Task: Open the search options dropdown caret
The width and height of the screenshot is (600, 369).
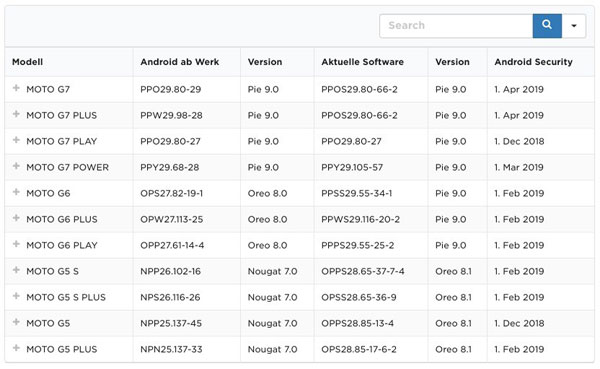Action: click(x=574, y=26)
